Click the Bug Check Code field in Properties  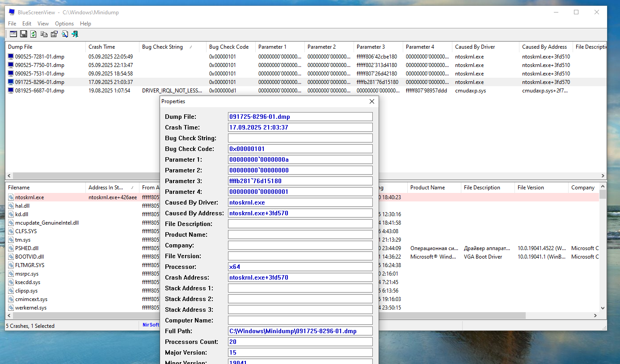[x=300, y=149]
